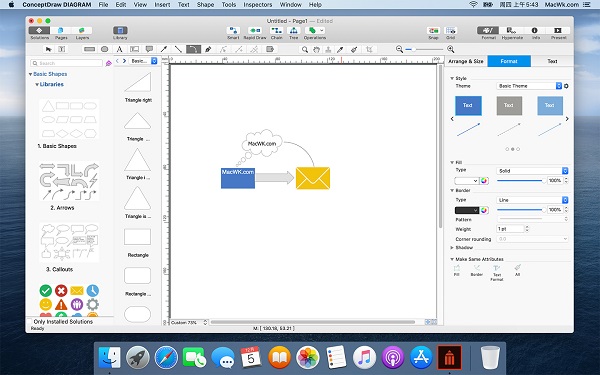Select the text A tool
The image size is (600, 375).
tap(119, 49)
